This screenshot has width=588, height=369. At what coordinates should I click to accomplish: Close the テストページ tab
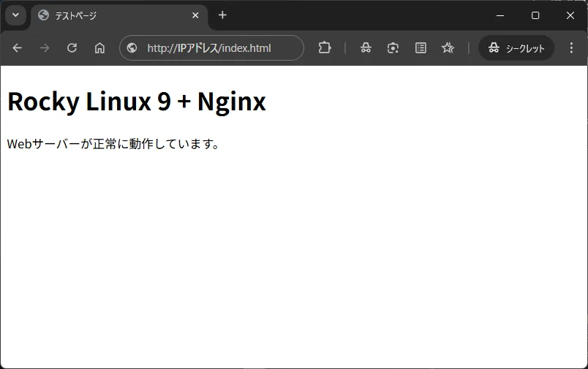coord(195,15)
